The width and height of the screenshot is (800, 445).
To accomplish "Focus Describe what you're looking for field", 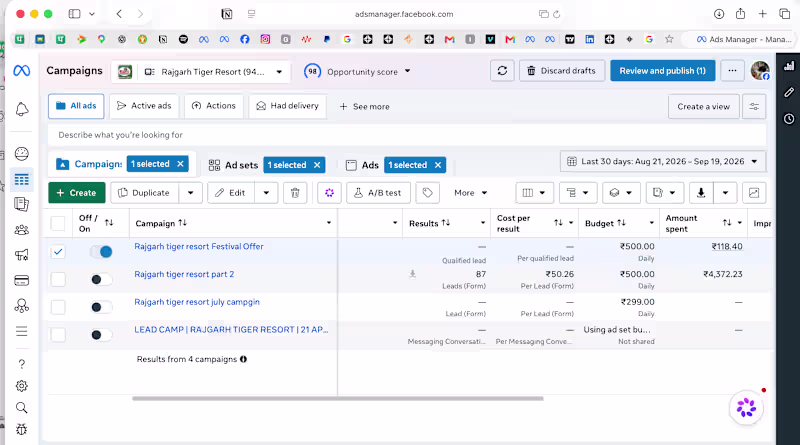I will coord(407,135).
